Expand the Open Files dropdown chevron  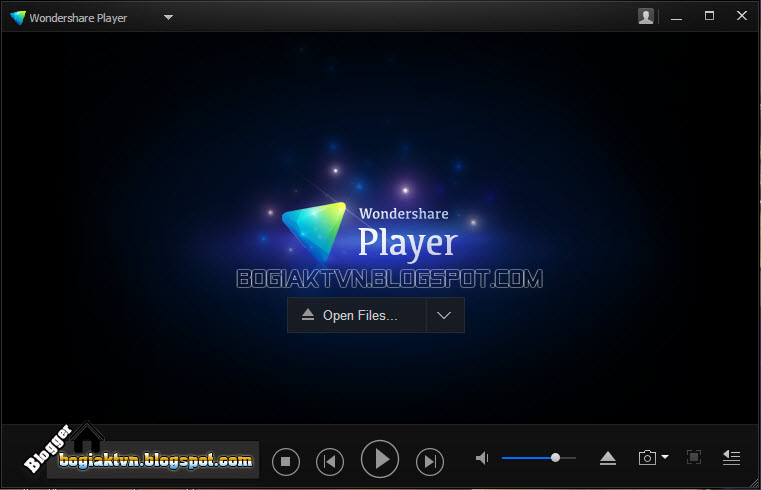click(x=445, y=315)
